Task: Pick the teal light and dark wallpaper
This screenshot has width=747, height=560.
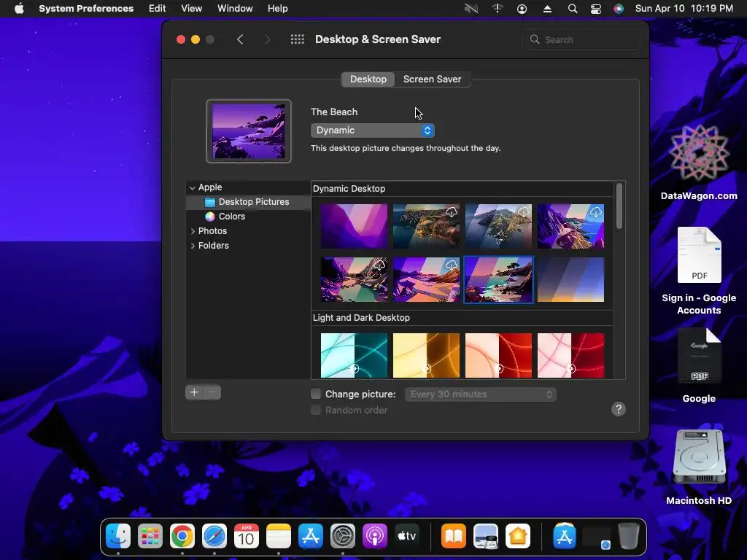Action: pyautogui.click(x=354, y=355)
